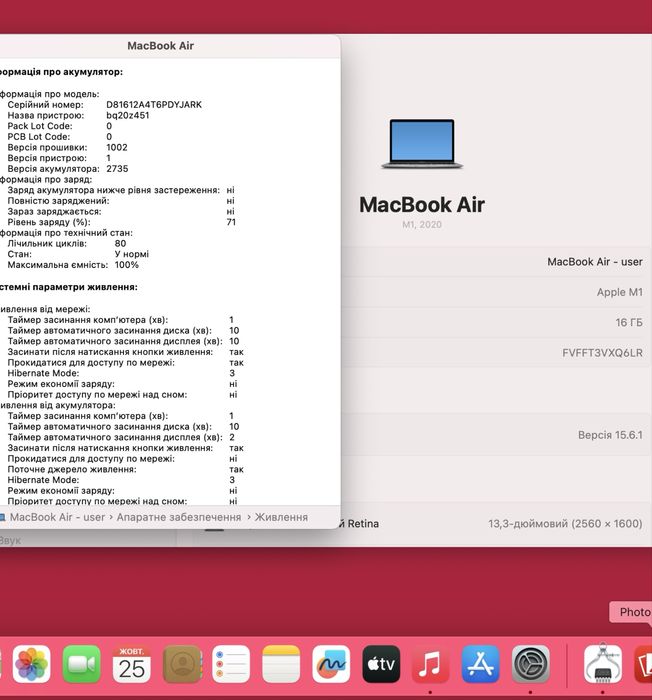This screenshot has width=652, height=700.
Task: Click the 'Pack Lot Code:' label
Action: click(40, 126)
